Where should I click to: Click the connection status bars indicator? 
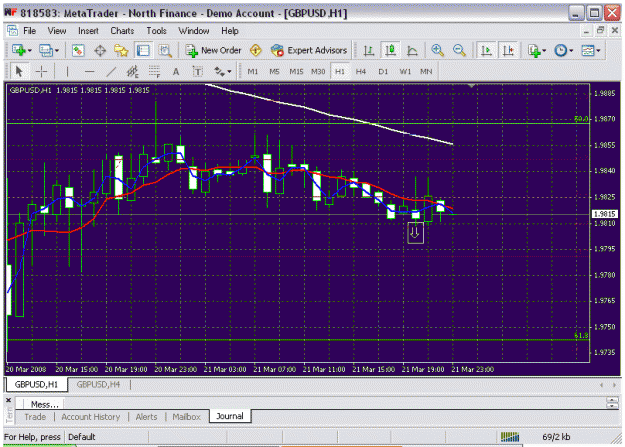coord(510,437)
